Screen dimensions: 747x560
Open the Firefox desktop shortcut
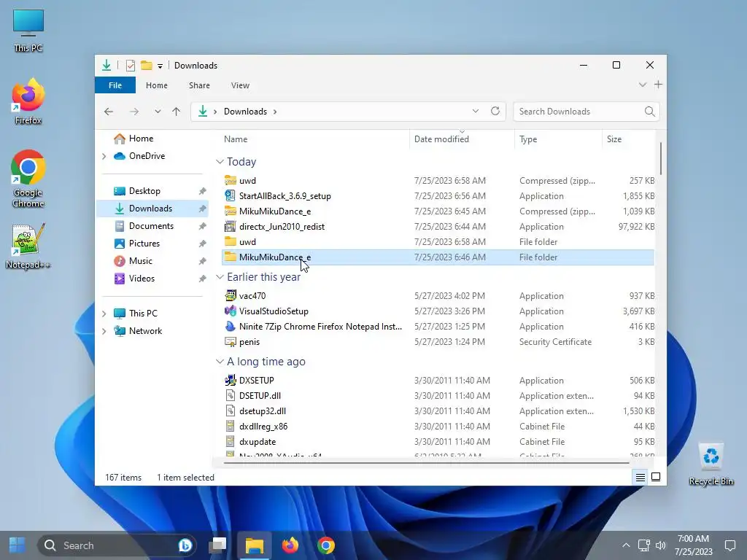[x=28, y=101]
